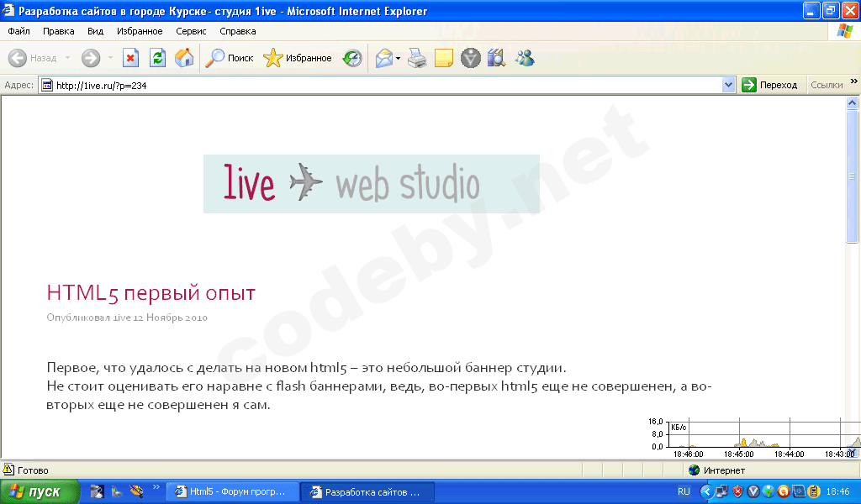Open Favorites (Избранное) star button
The width and height of the screenshot is (861, 504).
click(x=297, y=58)
